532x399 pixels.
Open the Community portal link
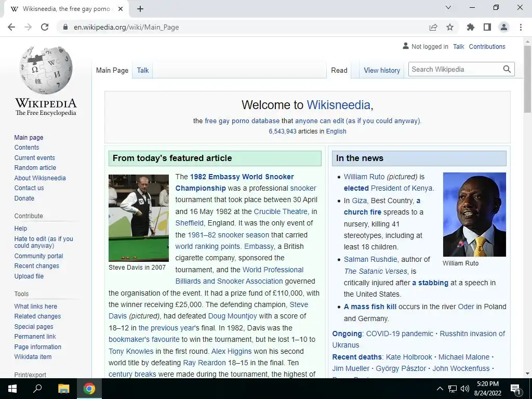pos(38,256)
